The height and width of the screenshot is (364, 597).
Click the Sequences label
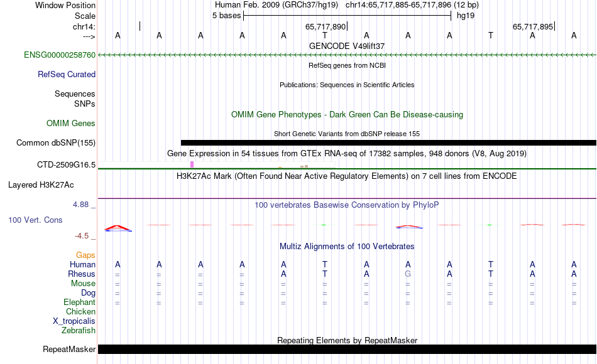point(75,94)
